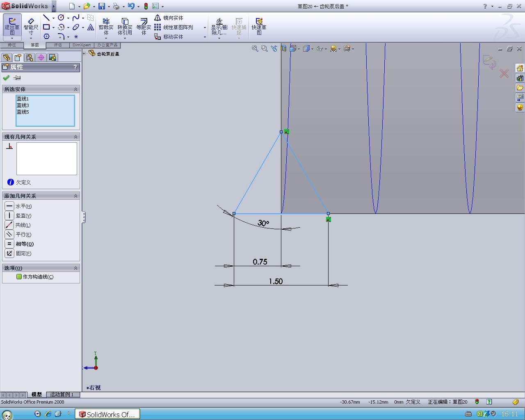Click the Zoom to Area icon
This screenshot has height=420, width=525.
click(x=264, y=48)
